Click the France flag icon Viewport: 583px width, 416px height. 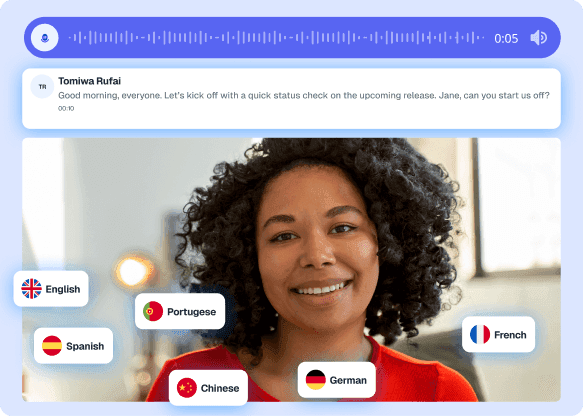point(480,335)
